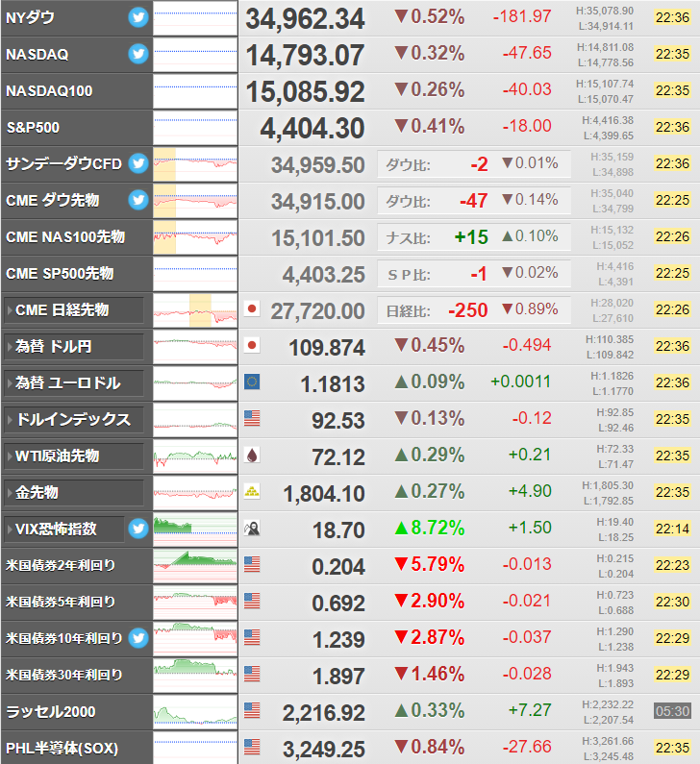The image size is (700, 764).
Task: Expand the 金先物 item
Action: pos(74,493)
